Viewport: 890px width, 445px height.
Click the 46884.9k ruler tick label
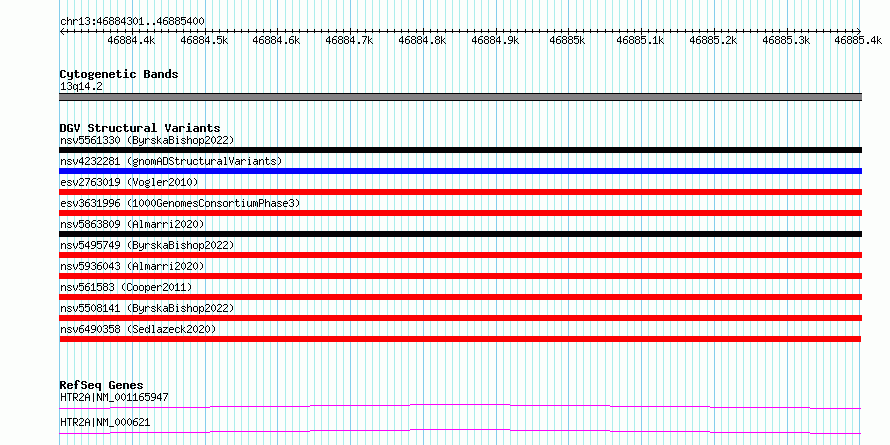pos(496,40)
